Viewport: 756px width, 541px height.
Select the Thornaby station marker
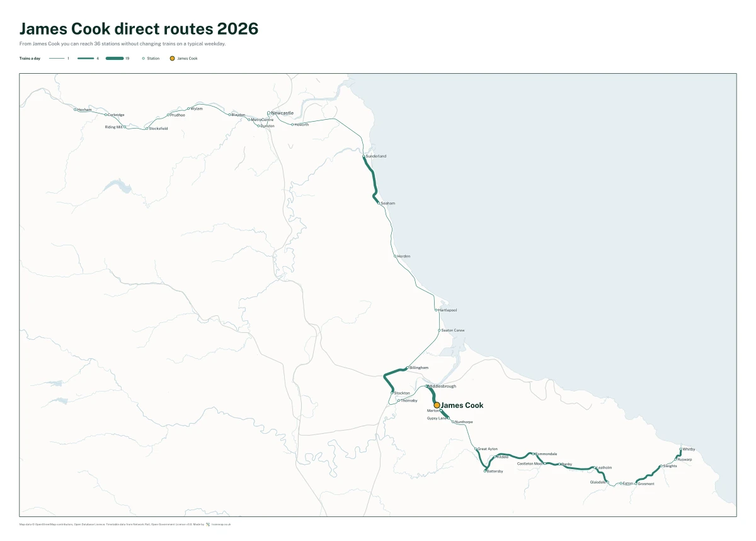pos(399,400)
